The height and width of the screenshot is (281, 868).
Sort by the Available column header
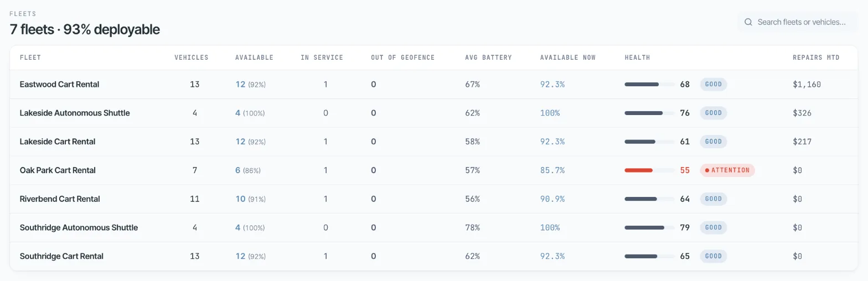click(x=254, y=58)
